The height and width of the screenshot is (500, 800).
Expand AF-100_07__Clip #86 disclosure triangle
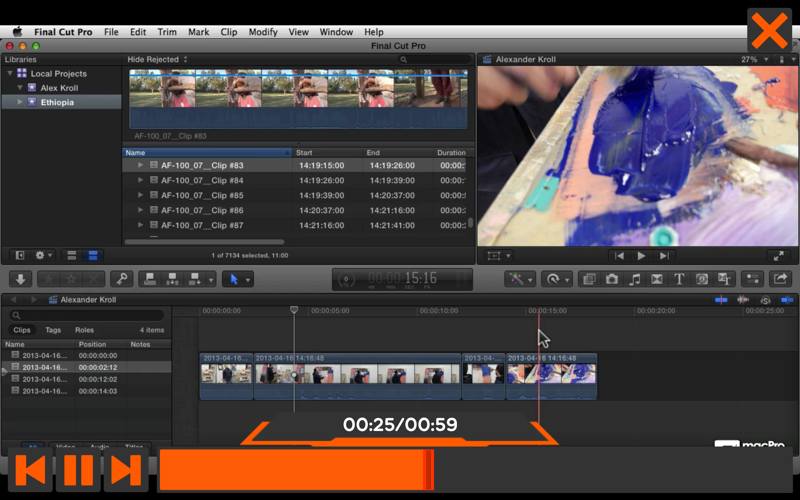coord(140,210)
